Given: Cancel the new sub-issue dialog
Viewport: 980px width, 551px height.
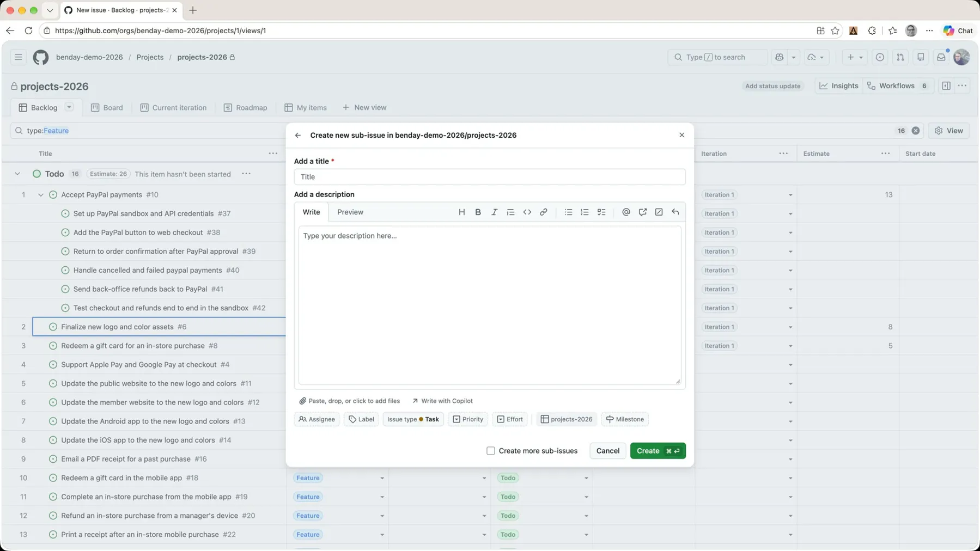Looking at the screenshot, I should coord(607,451).
